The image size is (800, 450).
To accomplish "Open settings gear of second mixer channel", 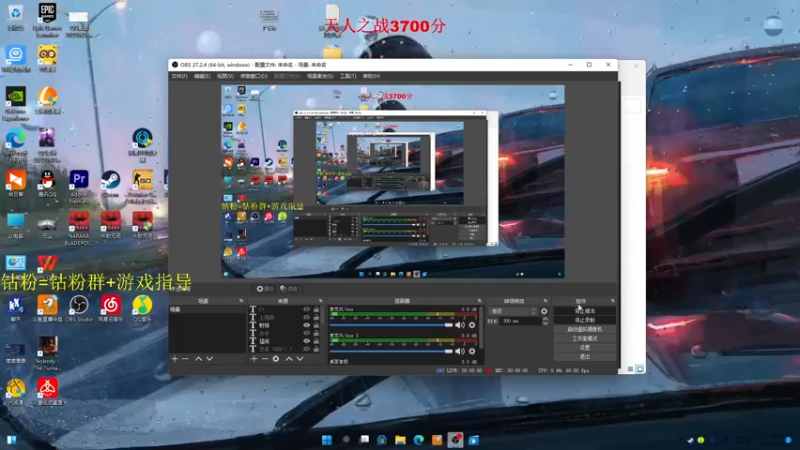I will [x=472, y=351].
